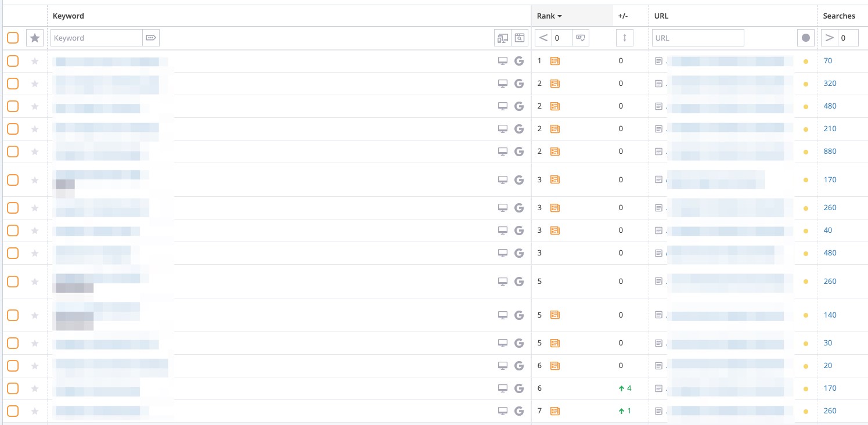Image resolution: width=868 pixels, height=425 pixels.
Task: Open the 880 searches volume link
Action: [x=830, y=152]
